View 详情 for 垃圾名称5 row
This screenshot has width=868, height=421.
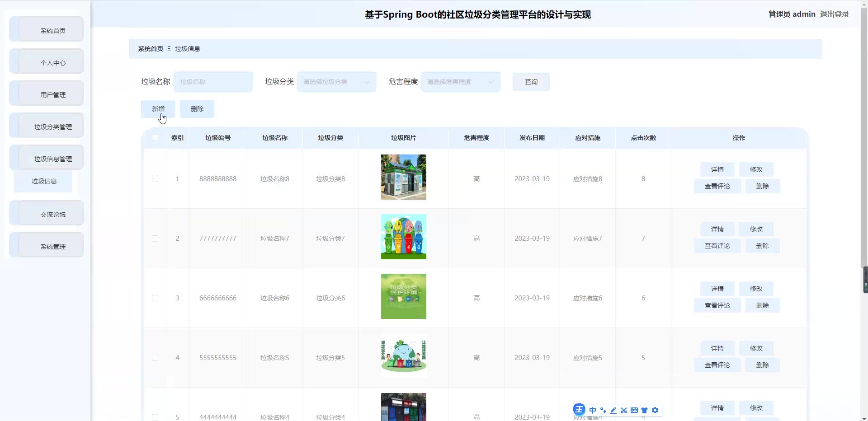(717, 348)
